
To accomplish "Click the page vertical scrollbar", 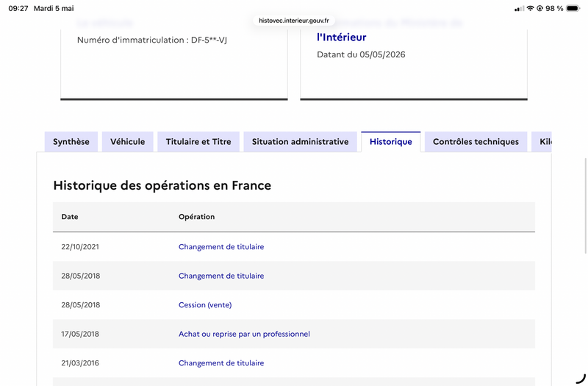I will coord(586,206).
